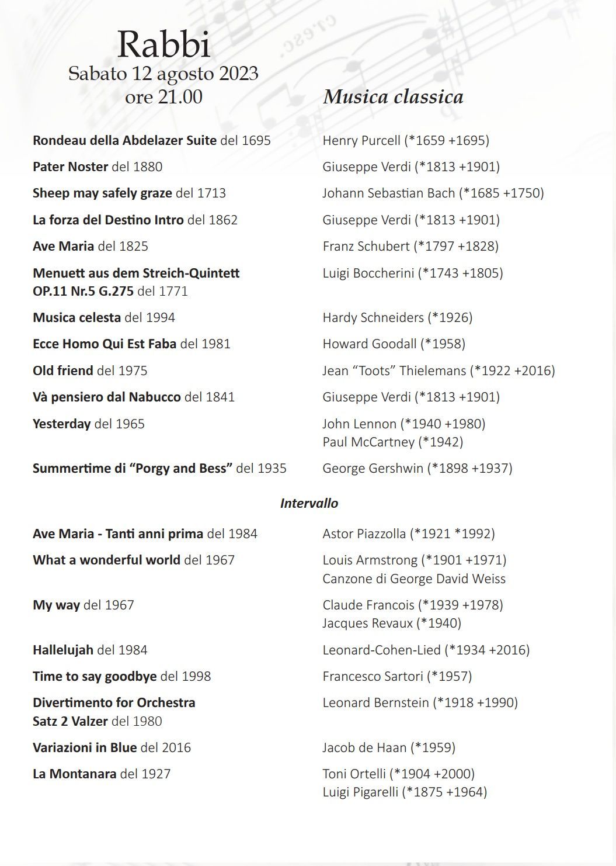Viewport: 616px width, 866px height.
Task: Select the 'Sabato 12 agosto 2023' date line
Action: (x=163, y=74)
